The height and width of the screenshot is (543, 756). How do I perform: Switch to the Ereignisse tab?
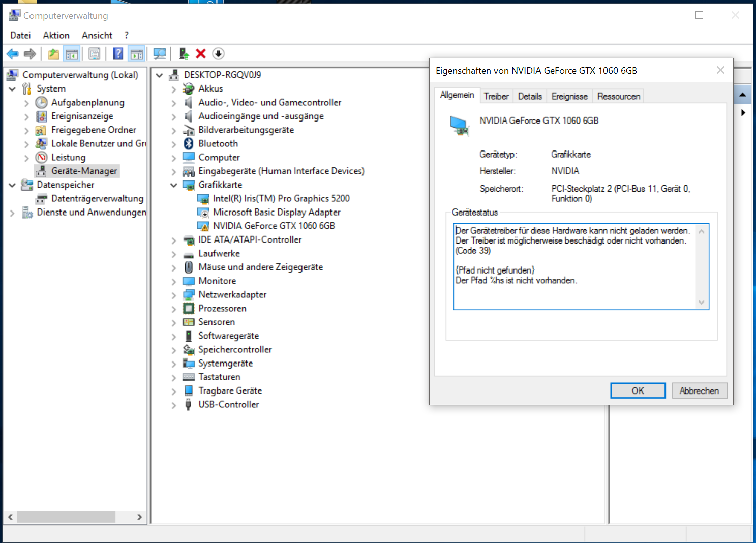(569, 96)
